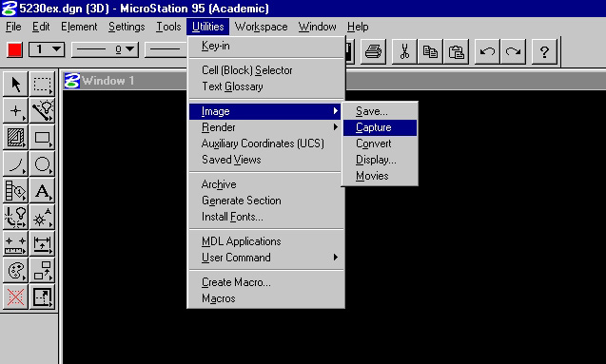Close the open Utilities menu
The height and width of the screenshot is (364, 606).
(x=208, y=27)
